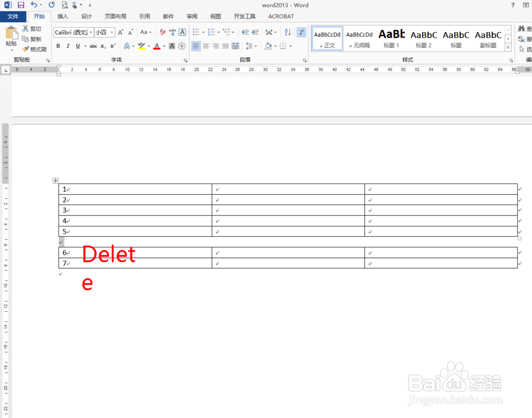The width and height of the screenshot is (532, 418).
Task: Toggle Character Shading icon
Action: (x=172, y=46)
